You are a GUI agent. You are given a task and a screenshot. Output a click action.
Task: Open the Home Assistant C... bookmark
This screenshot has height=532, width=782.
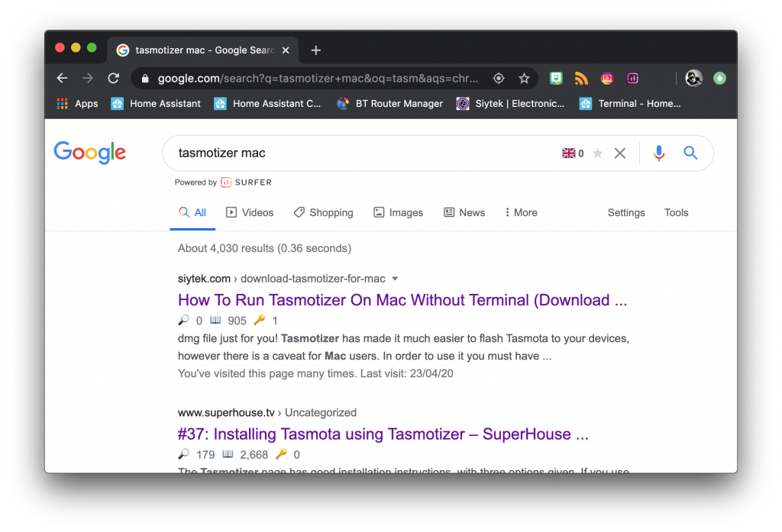coord(267,104)
